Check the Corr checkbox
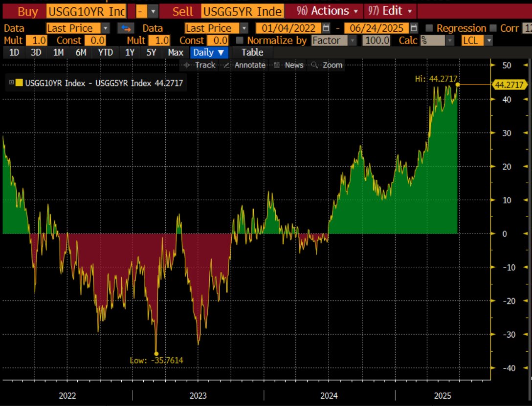Screen dimensions: 532x406 point(493,28)
